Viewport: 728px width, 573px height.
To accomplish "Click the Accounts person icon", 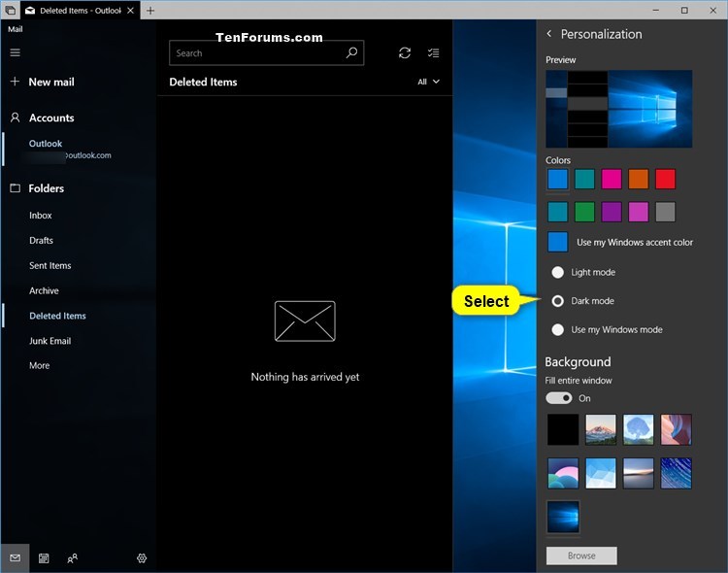I will 15,118.
